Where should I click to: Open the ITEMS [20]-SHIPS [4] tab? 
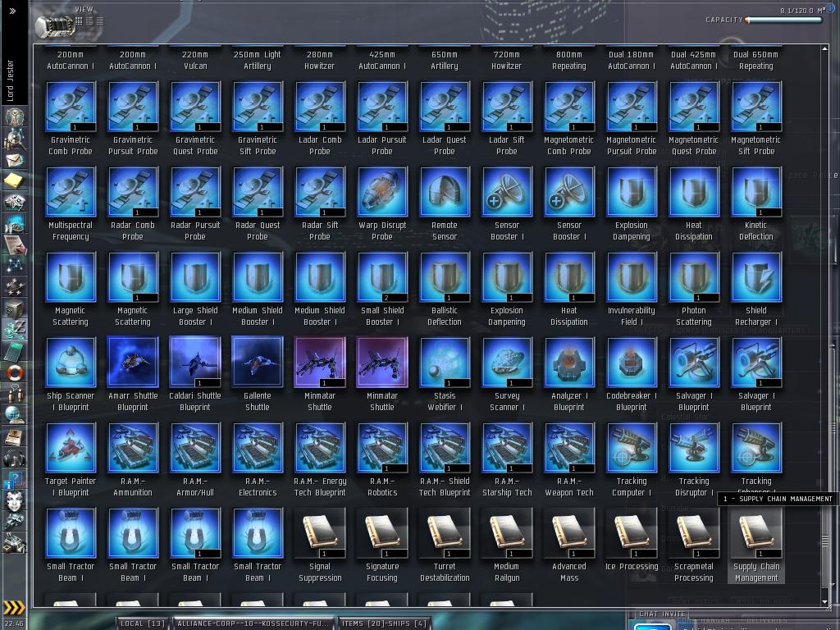[384, 623]
